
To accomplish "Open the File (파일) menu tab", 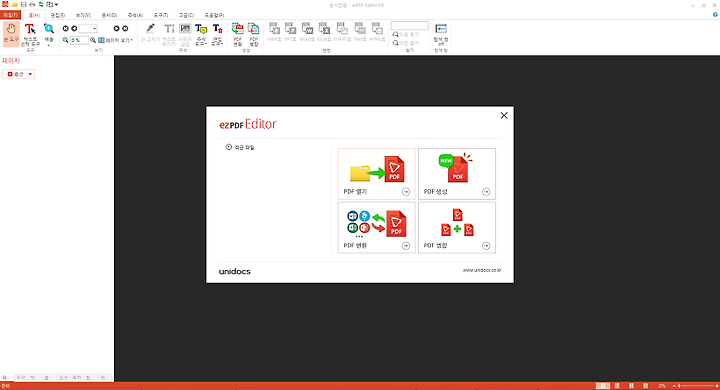I will [10, 15].
